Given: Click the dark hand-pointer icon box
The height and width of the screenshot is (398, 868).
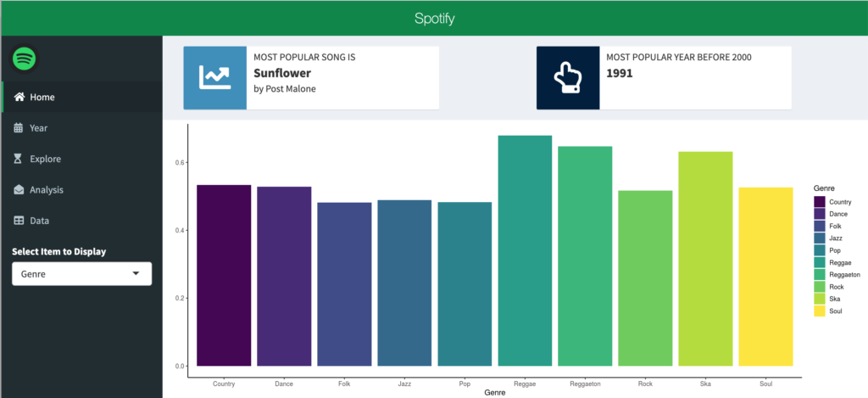Looking at the screenshot, I should [x=567, y=78].
